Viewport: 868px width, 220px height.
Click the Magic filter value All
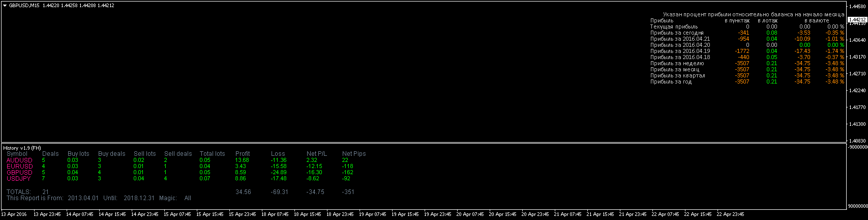[188, 198]
